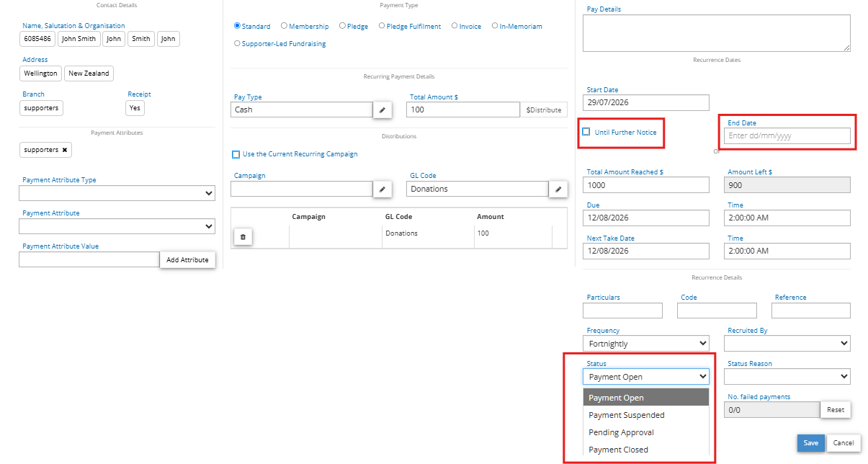The image size is (868, 464).
Task: Click the End Date field
Action: (787, 135)
